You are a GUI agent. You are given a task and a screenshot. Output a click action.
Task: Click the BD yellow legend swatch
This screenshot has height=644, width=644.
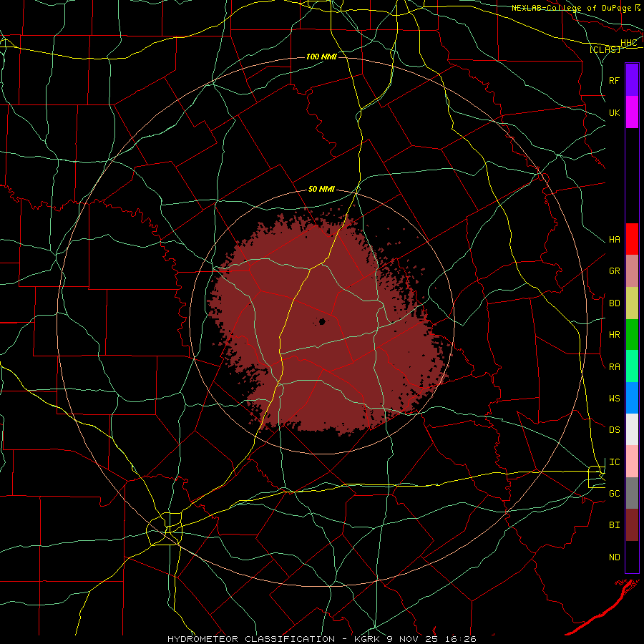click(x=632, y=303)
